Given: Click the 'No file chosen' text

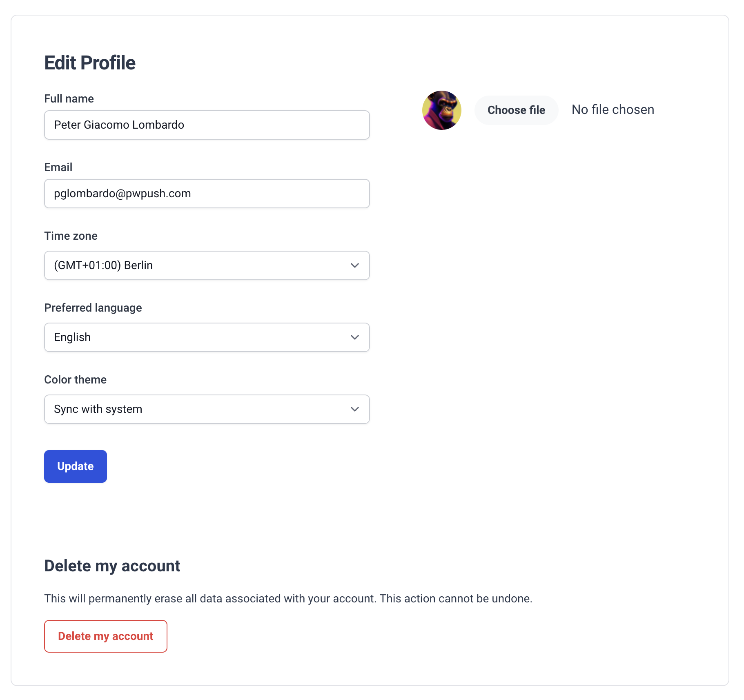Looking at the screenshot, I should pyautogui.click(x=613, y=110).
